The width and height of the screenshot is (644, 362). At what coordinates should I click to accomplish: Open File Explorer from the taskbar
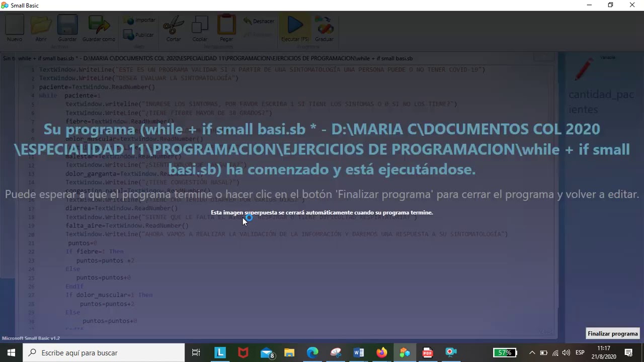[289, 353]
